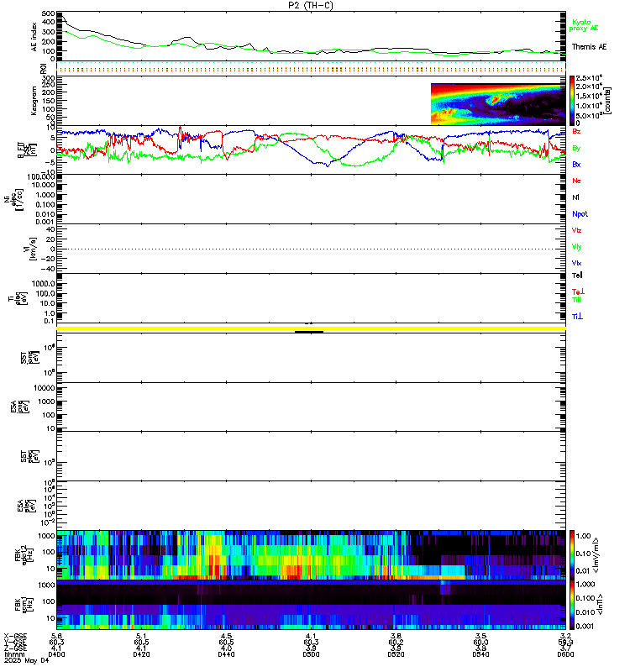The height and width of the screenshot is (672, 630).
Task: Click the black marker bar at 0500
Action: pyautogui.click(x=309, y=332)
